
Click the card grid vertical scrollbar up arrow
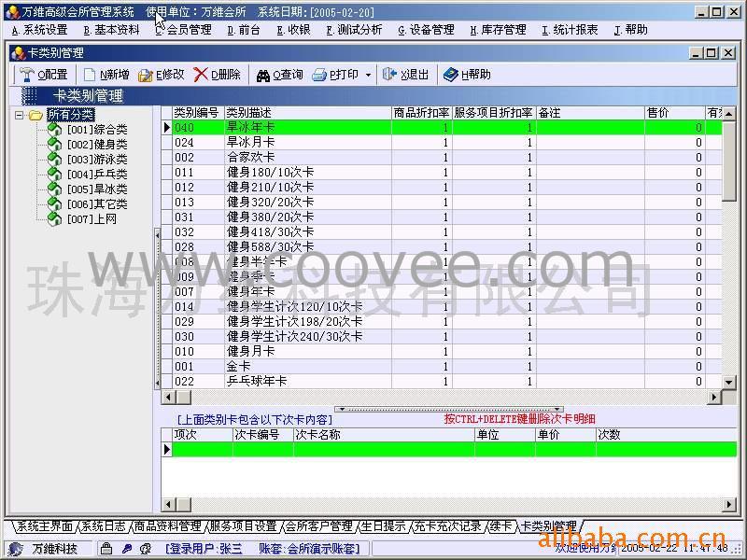click(729, 113)
